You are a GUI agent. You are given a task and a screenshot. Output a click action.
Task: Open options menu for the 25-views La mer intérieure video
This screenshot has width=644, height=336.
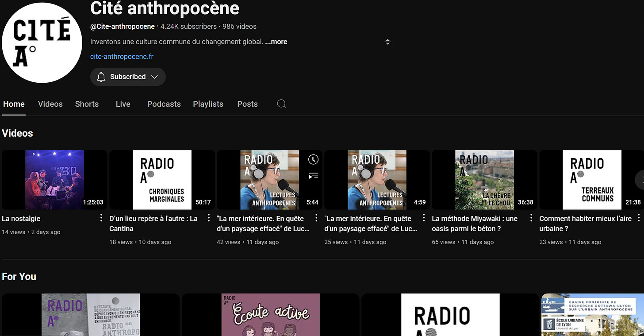coord(423,218)
